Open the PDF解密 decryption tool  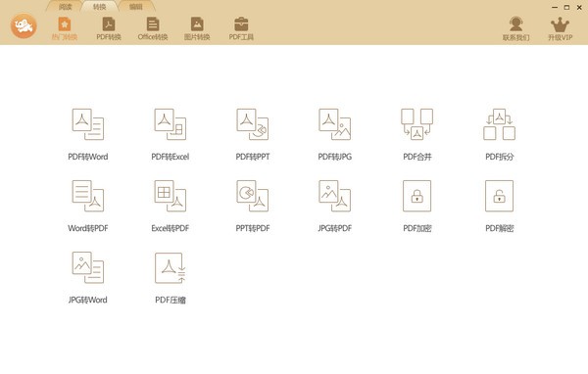click(x=499, y=206)
